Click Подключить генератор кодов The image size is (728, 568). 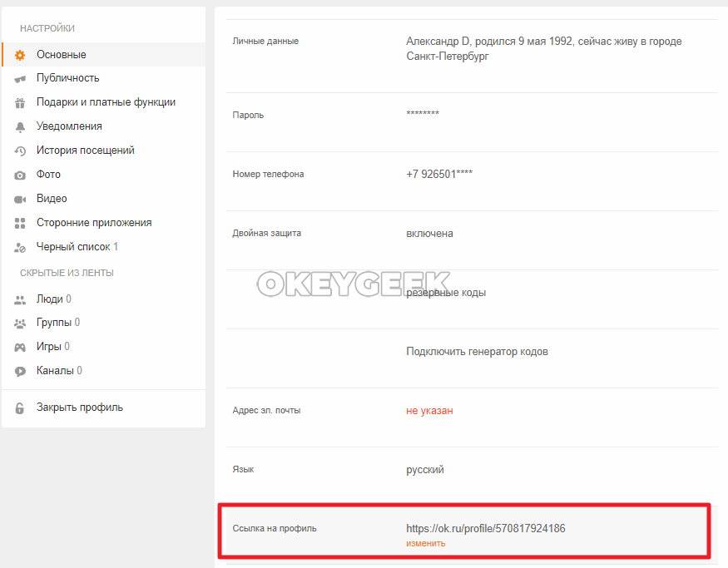477,352
